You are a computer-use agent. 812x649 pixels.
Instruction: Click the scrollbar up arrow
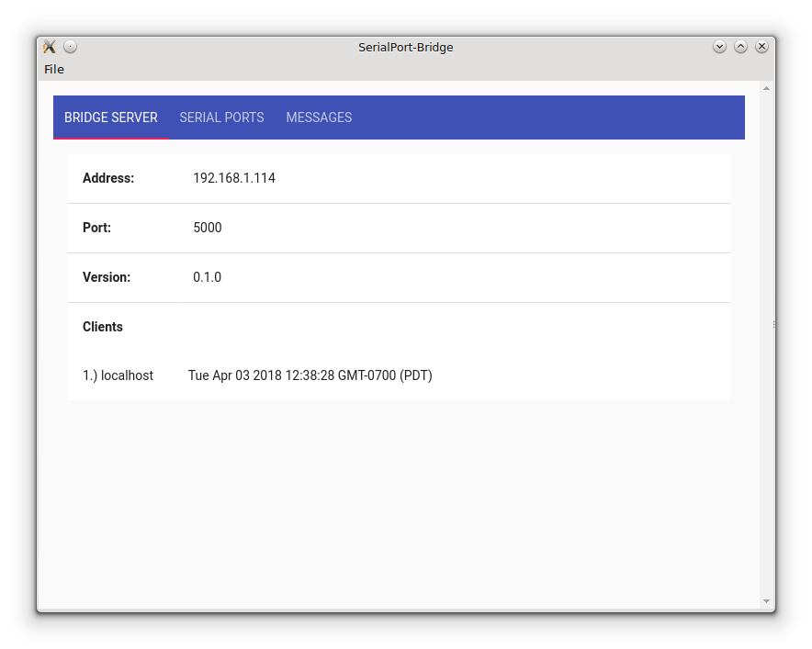pyautogui.click(x=767, y=87)
